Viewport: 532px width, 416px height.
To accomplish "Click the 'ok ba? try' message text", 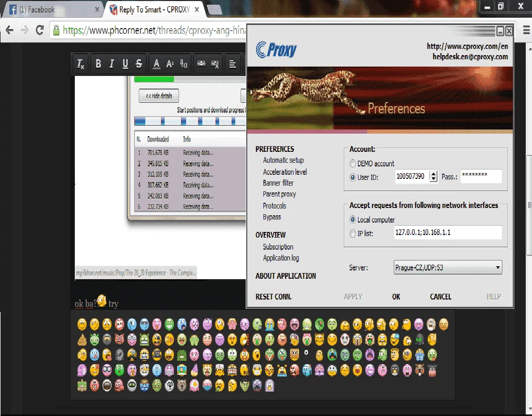I will (96, 303).
